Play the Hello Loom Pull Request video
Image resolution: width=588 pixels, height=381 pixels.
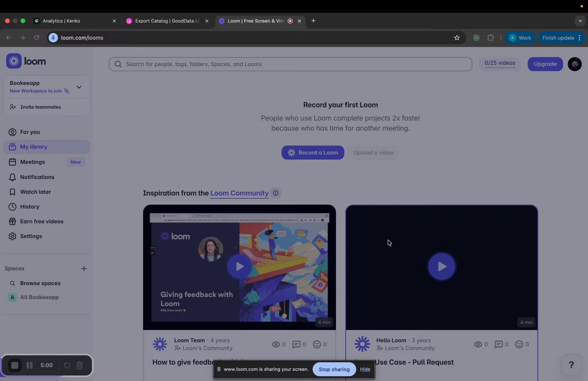click(441, 266)
